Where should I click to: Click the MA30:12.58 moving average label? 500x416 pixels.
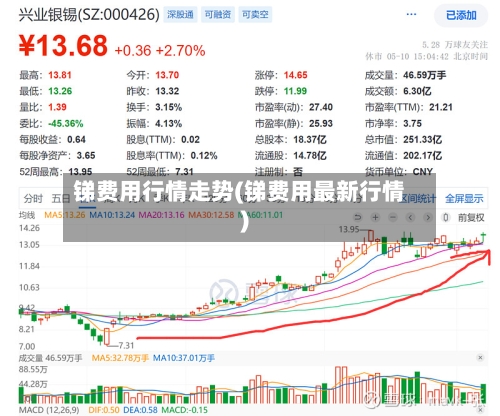tap(211, 215)
